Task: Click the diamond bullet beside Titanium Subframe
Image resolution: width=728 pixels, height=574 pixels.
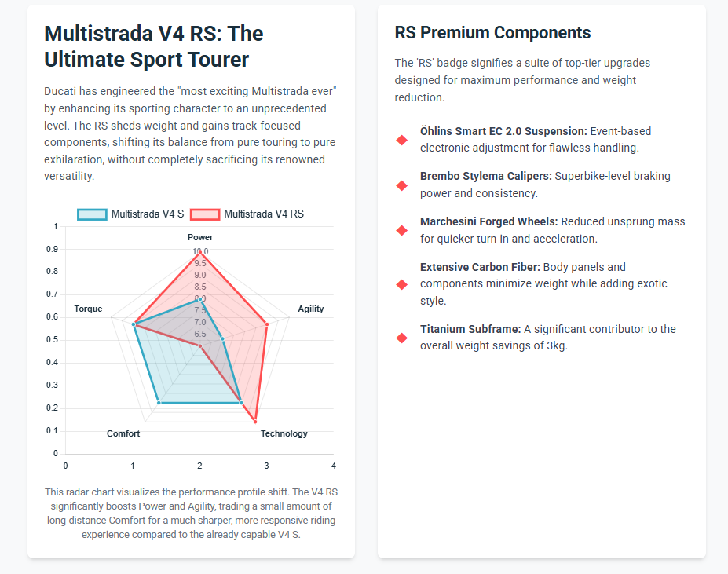Action: coord(402,338)
